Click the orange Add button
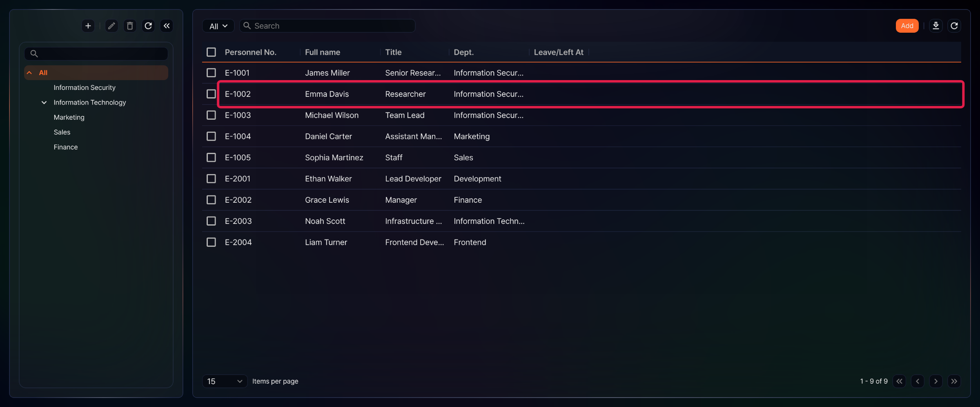Image resolution: width=980 pixels, height=407 pixels. click(x=907, y=26)
